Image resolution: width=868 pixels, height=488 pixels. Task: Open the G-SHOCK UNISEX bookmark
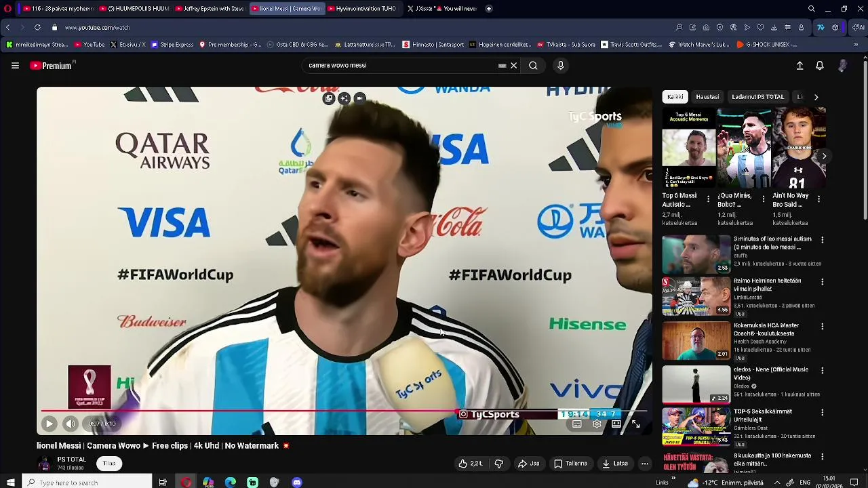pyautogui.click(x=767, y=45)
